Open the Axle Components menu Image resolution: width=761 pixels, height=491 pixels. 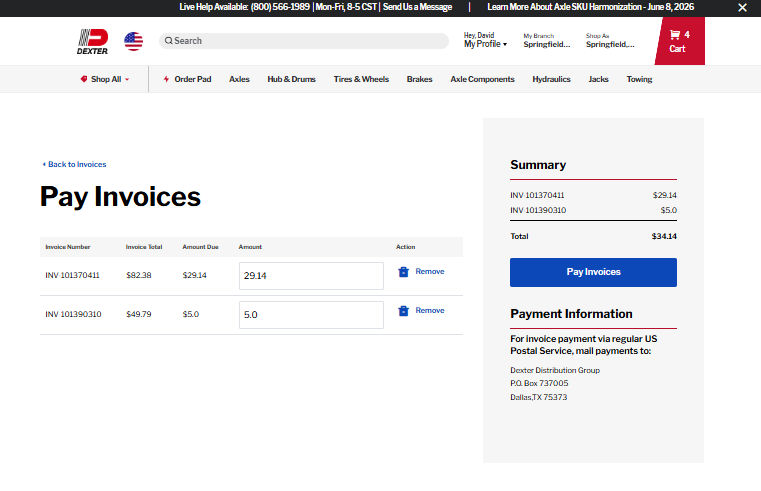pos(482,79)
